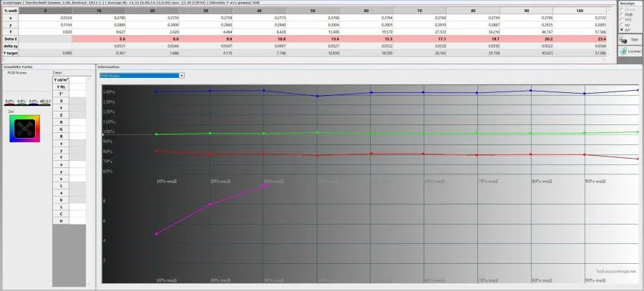644x291 pixels.
Task: Click the Y value cell 36.216
Action: pos(473,31)
